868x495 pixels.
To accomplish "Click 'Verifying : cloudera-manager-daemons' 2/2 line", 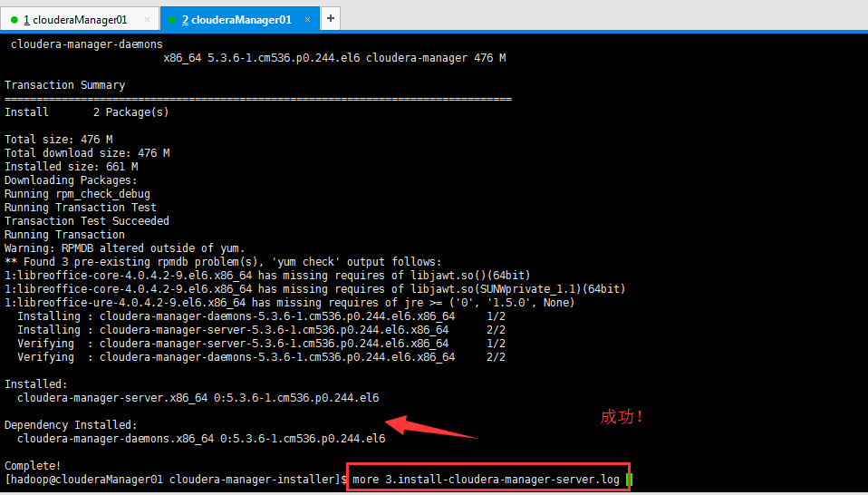I will coord(261,357).
